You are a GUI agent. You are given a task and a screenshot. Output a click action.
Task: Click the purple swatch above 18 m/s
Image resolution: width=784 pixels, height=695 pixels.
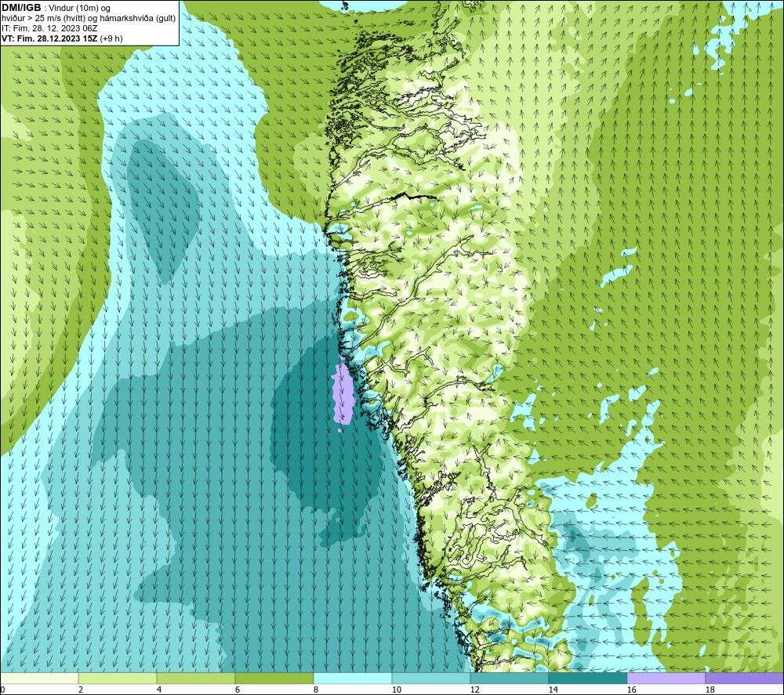pyautogui.click(x=744, y=678)
